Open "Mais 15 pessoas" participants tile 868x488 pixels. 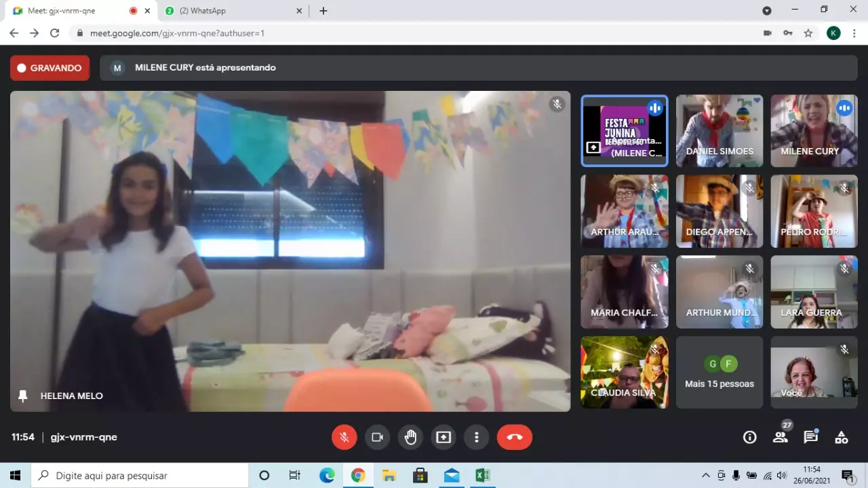(719, 373)
